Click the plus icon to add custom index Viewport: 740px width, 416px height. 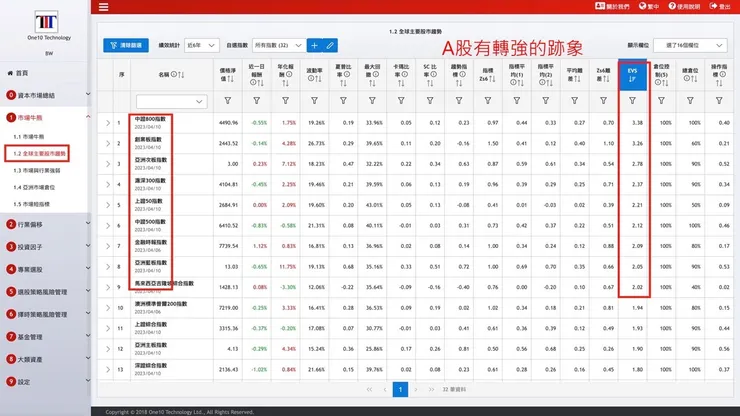314,45
